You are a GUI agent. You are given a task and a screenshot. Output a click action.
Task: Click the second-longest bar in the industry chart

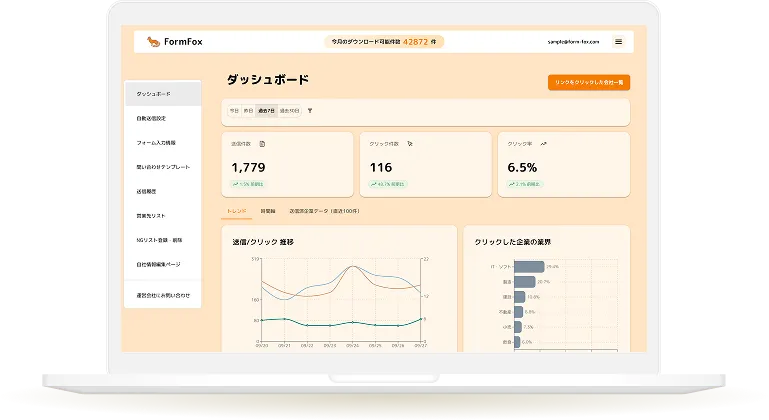(x=525, y=282)
